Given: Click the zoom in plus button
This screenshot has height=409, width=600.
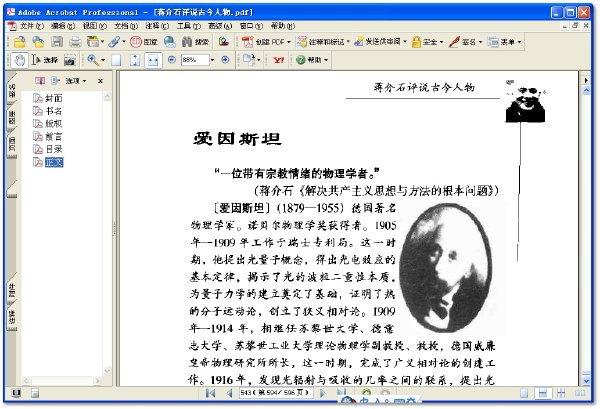Looking at the screenshot, I should [x=225, y=60].
